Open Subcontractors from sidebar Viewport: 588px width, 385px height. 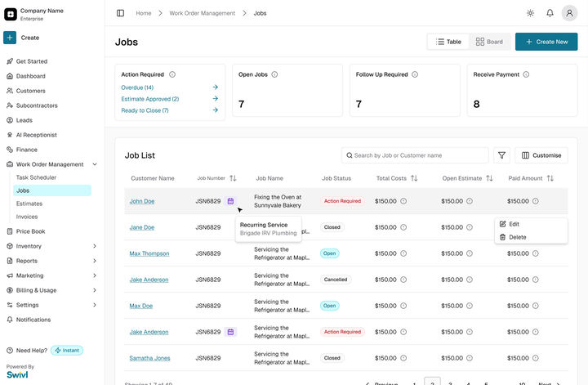(x=37, y=105)
